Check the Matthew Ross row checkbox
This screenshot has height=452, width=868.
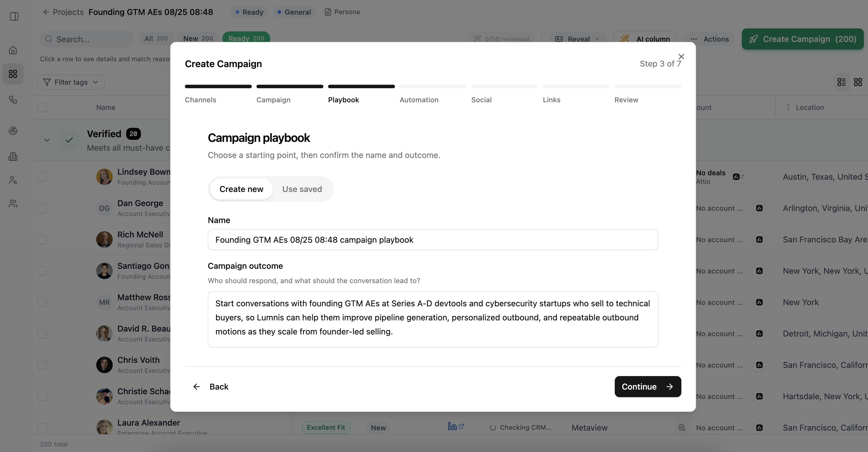pos(42,302)
